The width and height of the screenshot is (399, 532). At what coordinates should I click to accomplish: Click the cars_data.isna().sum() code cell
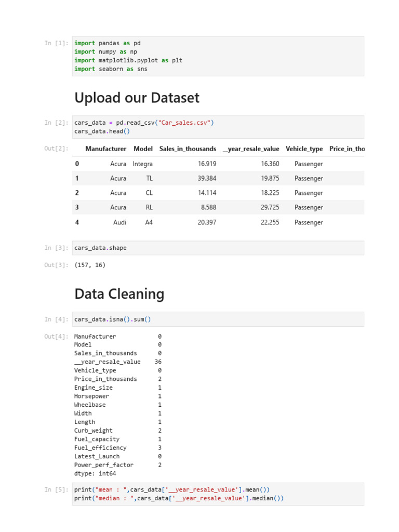pyautogui.click(x=218, y=320)
